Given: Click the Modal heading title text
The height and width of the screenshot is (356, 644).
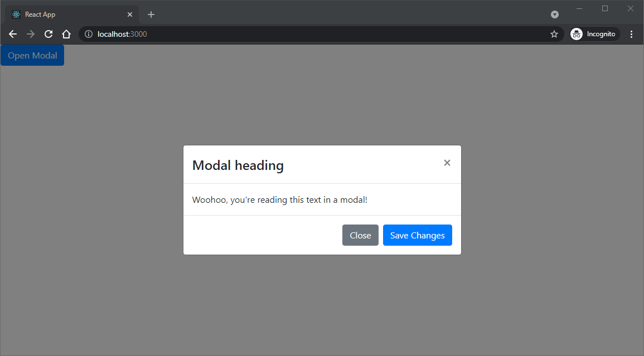Looking at the screenshot, I should [238, 165].
